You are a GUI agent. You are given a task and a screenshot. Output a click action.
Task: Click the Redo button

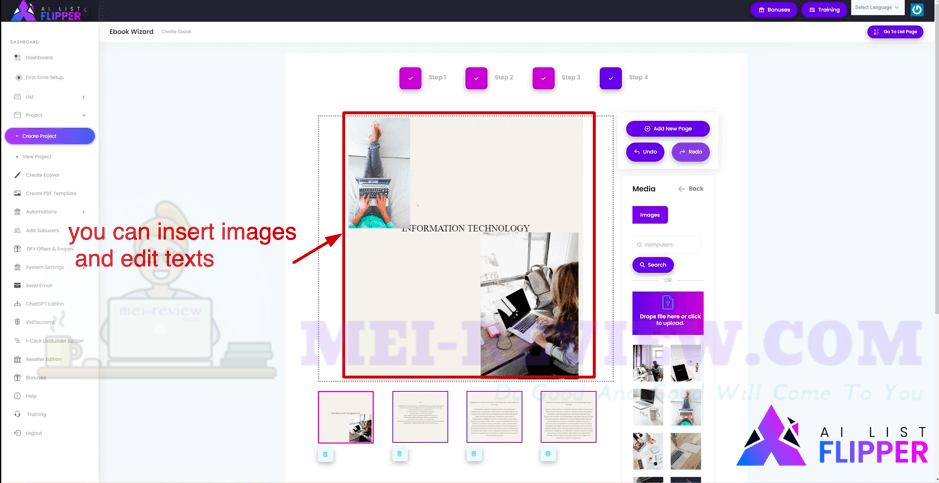[x=690, y=152]
